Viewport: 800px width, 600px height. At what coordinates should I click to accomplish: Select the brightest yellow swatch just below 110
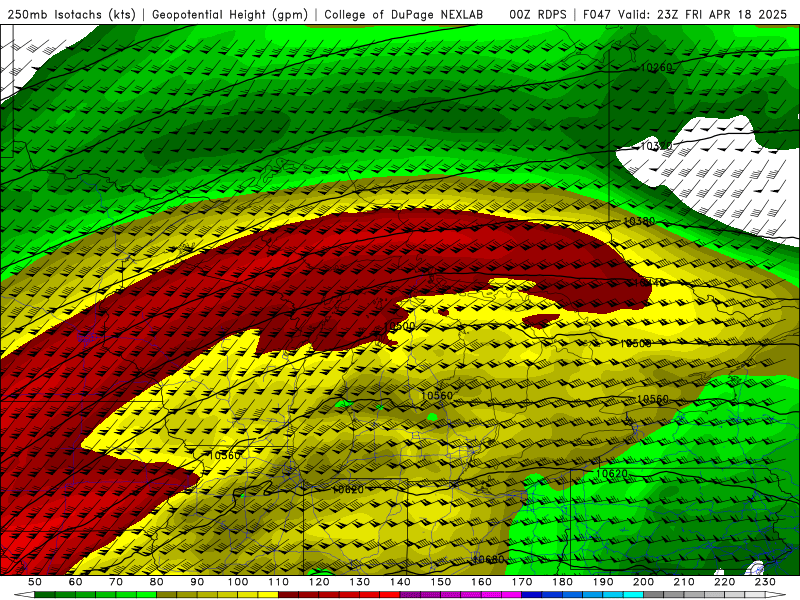[x=268, y=595]
